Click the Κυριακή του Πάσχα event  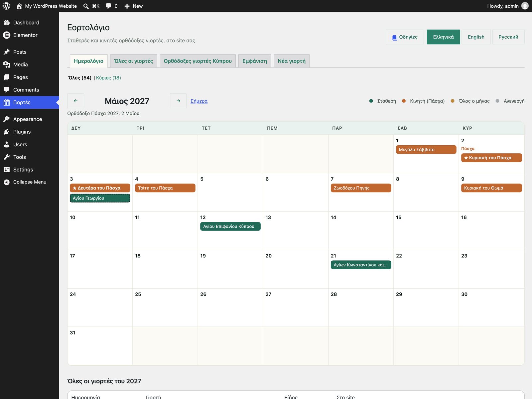491,158
